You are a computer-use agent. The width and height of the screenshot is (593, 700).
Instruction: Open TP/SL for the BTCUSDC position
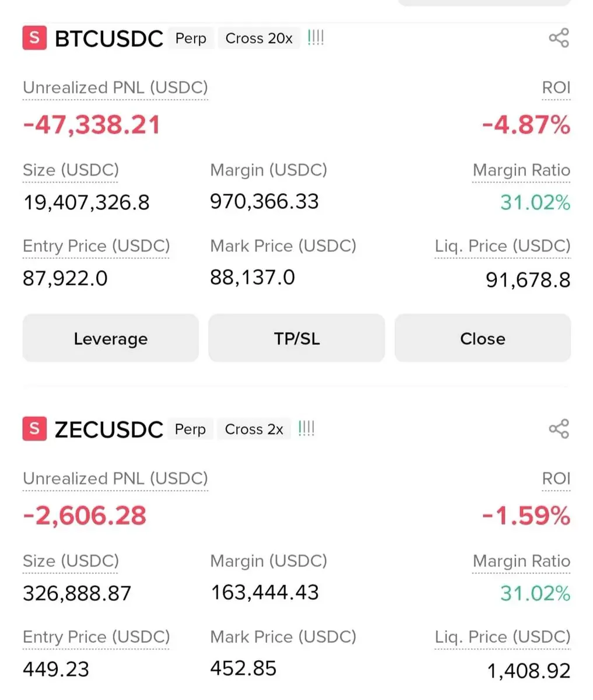tap(296, 338)
